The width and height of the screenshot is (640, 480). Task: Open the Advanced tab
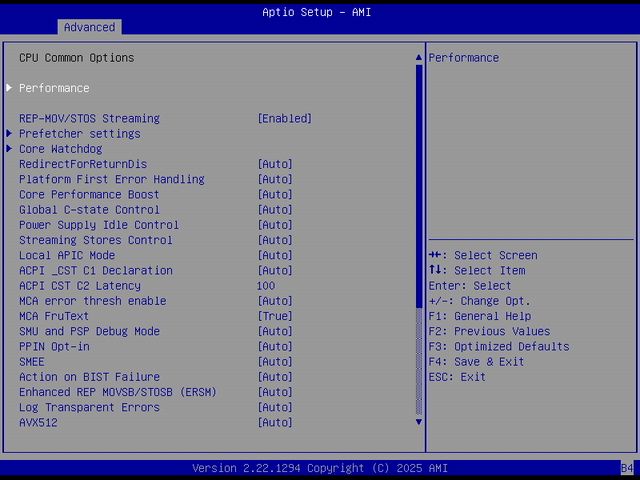click(x=89, y=27)
